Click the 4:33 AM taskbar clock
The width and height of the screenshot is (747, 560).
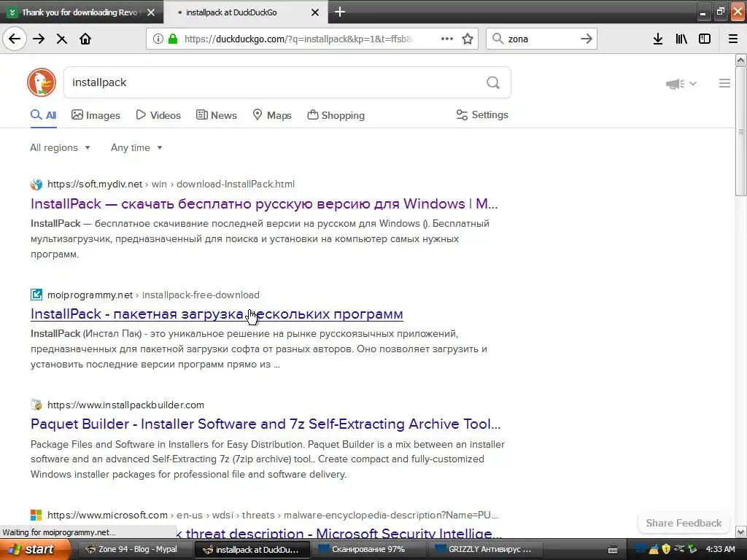(720, 550)
